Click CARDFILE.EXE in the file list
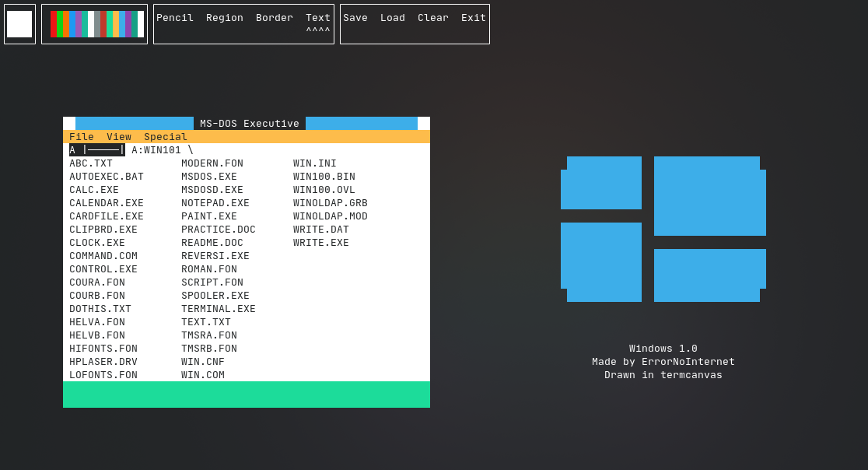Viewport: 868px width, 470px height. pos(107,216)
